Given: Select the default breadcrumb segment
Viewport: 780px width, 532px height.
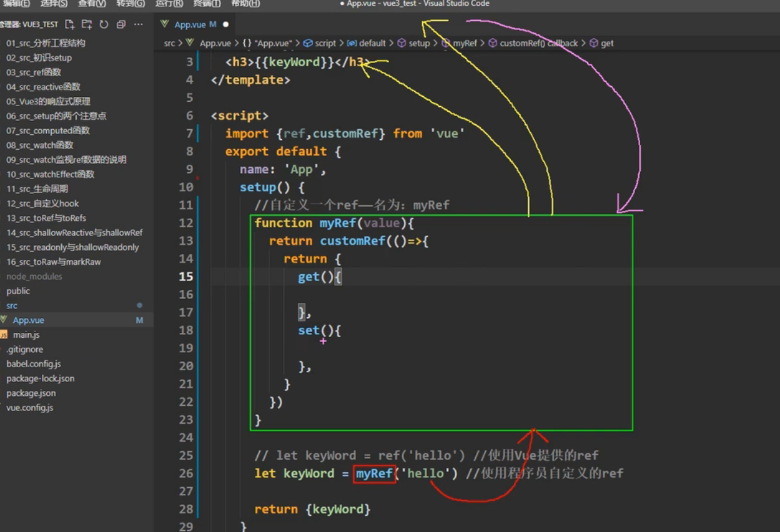Looking at the screenshot, I should click(372, 43).
